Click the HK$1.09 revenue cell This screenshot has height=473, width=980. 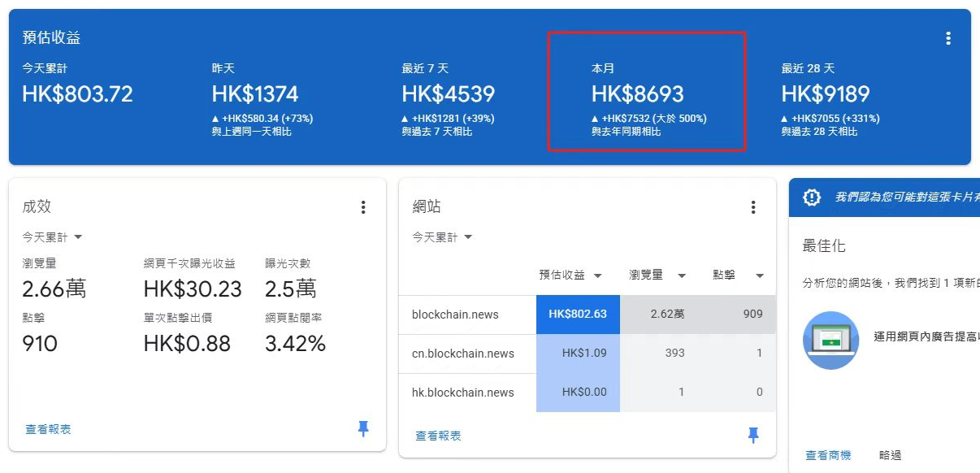578,354
